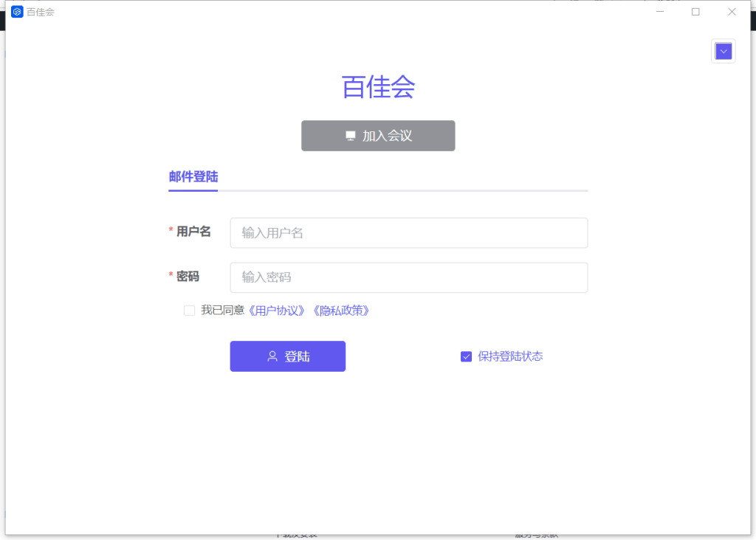Check the 我已同意 agreement checkbox

pyautogui.click(x=190, y=311)
